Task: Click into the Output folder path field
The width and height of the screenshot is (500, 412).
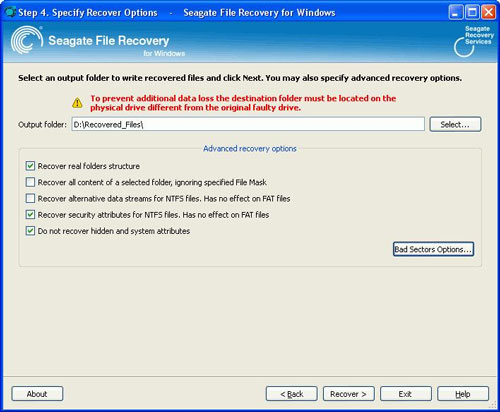Action: click(248, 124)
